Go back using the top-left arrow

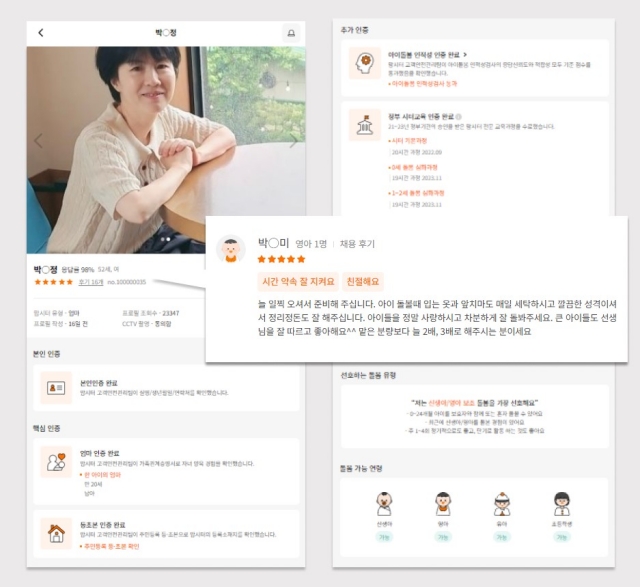41,33
